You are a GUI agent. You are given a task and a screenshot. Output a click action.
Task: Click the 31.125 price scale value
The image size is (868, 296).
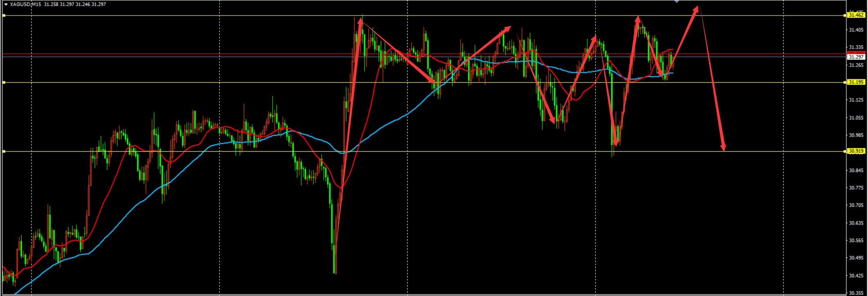pyautogui.click(x=856, y=100)
